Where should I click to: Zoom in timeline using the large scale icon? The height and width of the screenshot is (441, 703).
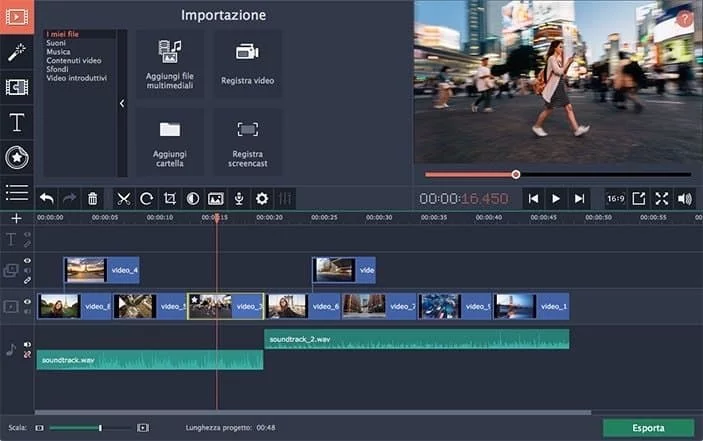point(143,428)
